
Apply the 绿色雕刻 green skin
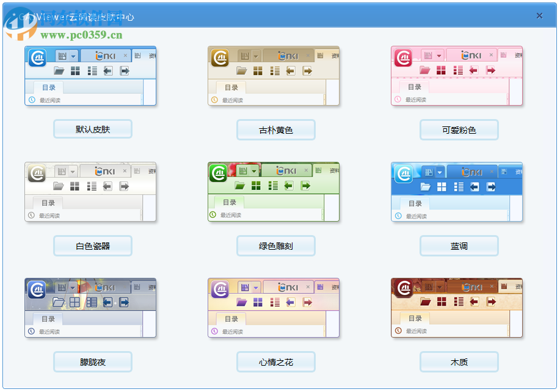[275, 245]
